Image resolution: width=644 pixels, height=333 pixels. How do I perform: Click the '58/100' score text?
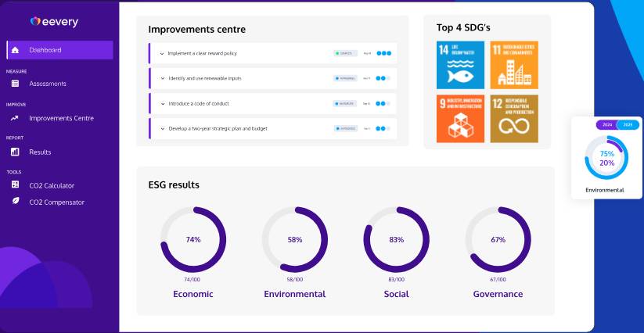[294, 280]
